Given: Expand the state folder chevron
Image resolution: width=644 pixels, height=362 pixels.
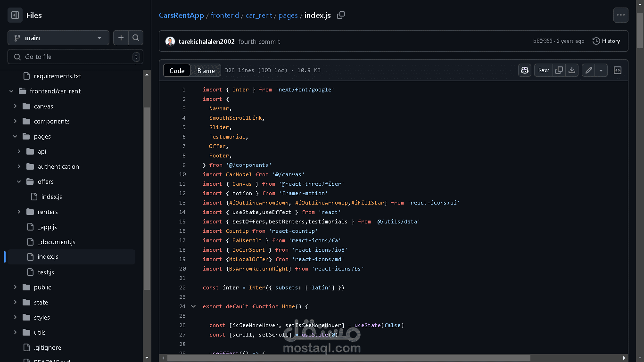Looking at the screenshot, I should click(x=15, y=302).
